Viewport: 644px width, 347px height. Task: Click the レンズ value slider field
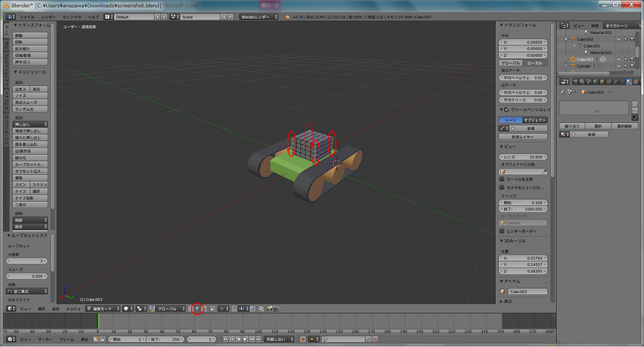pyautogui.click(x=523, y=156)
